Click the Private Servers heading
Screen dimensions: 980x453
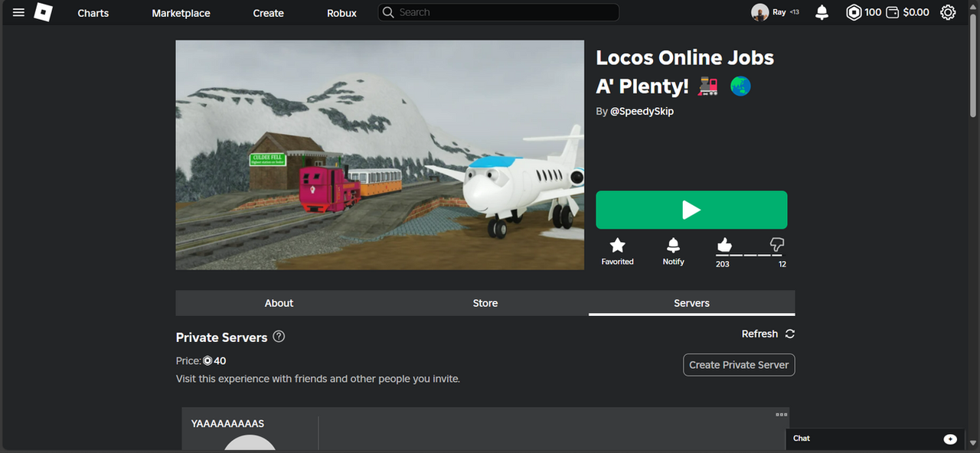221,337
